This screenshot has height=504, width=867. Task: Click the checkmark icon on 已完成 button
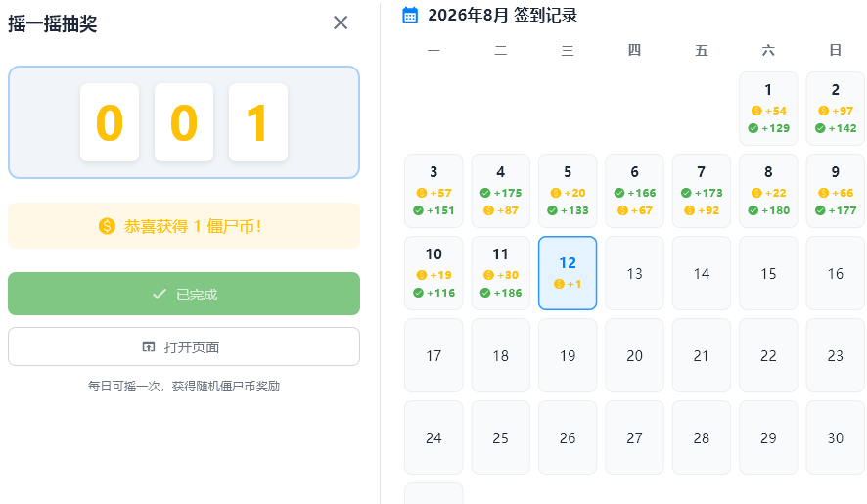tap(160, 294)
